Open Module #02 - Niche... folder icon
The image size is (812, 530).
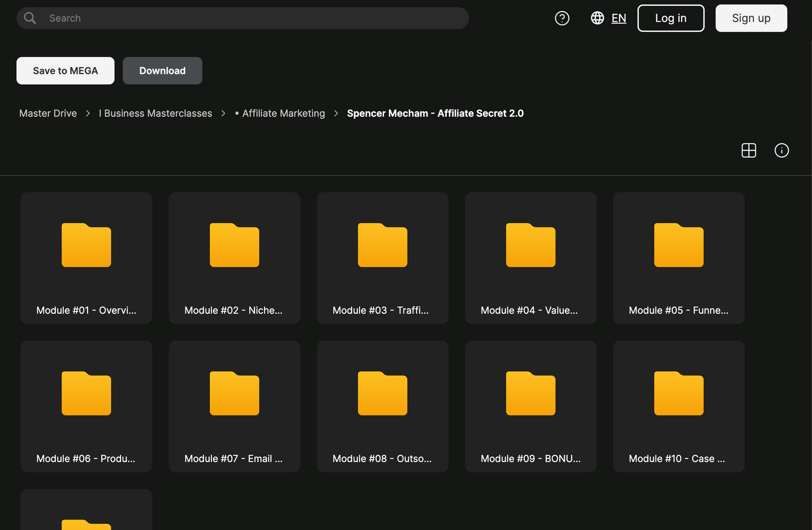pos(235,245)
